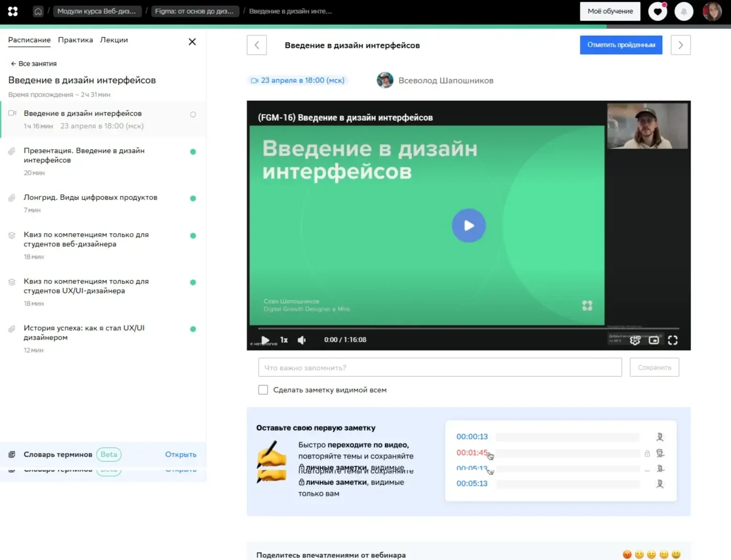The image size is (731, 560).
Task: Click layers icon beside веб-дизайнера quiz
Action: click(x=12, y=235)
